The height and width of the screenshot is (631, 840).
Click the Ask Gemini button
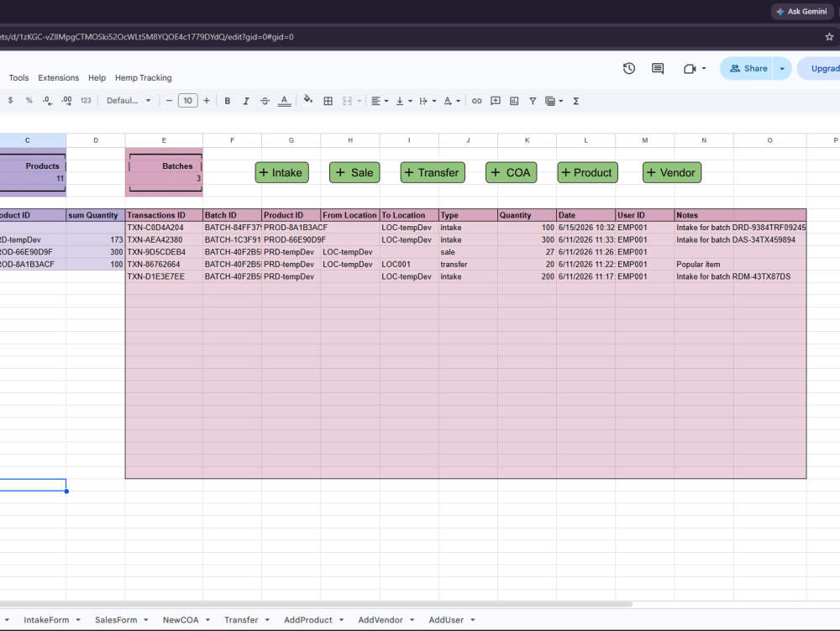coord(802,11)
